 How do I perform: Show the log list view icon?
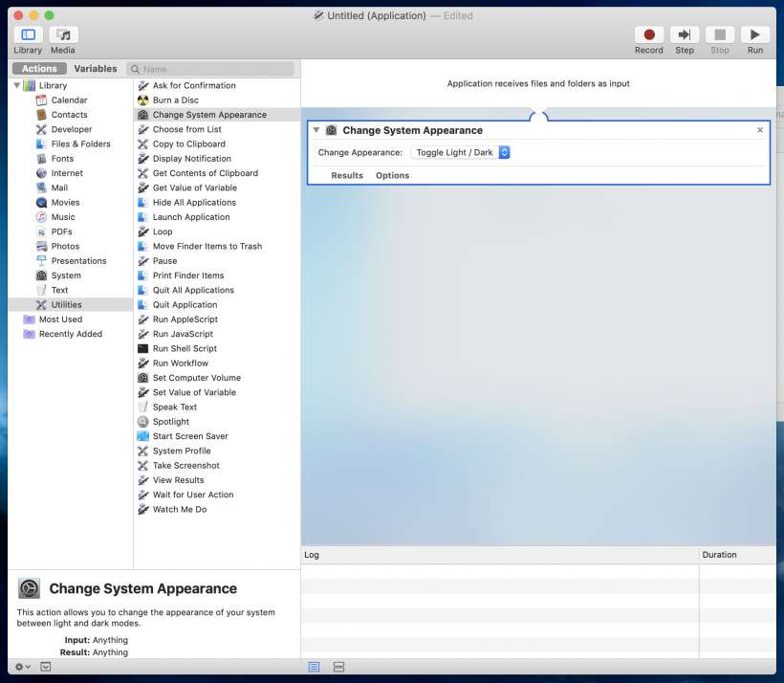pos(314,667)
